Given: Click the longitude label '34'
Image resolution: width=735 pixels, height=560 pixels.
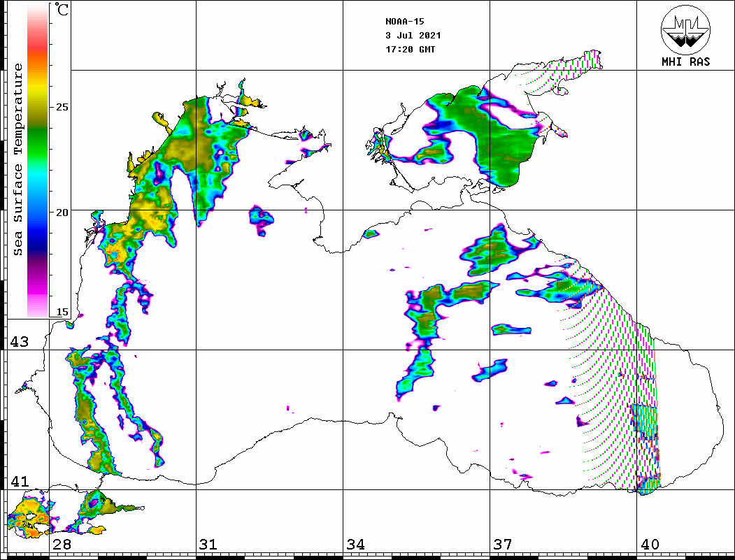Looking at the screenshot, I should point(355,544).
